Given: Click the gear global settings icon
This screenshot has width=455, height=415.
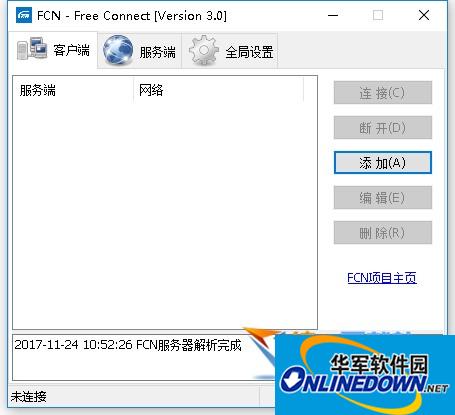Looking at the screenshot, I should coord(204,50).
